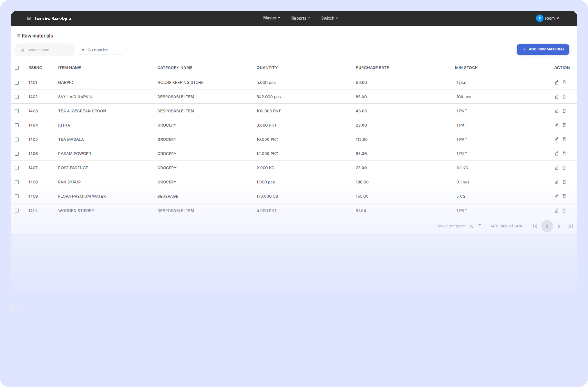Change the rows per page value
The width and height of the screenshot is (588, 387).
pyautogui.click(x=475, y=226)
